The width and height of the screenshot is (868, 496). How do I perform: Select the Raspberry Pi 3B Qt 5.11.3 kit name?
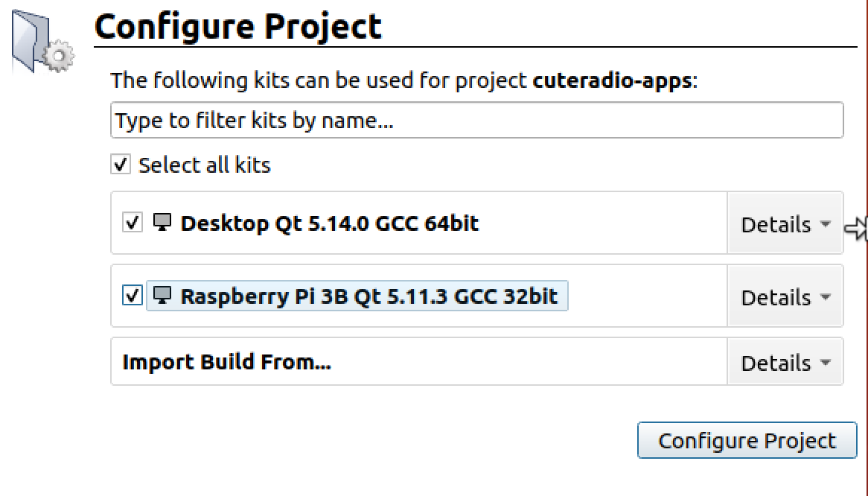pos(368,296)
